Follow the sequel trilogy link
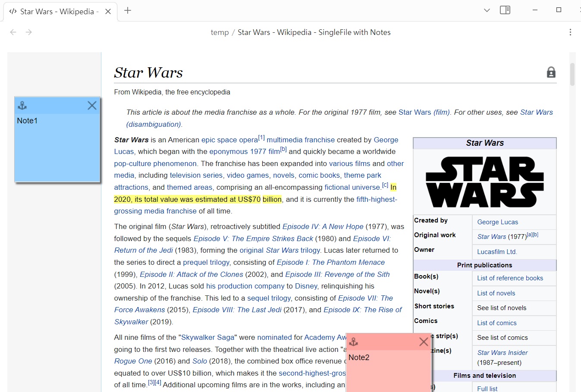Image resolution: width=581 pixels, height=392 pixels. click(269, 298)
